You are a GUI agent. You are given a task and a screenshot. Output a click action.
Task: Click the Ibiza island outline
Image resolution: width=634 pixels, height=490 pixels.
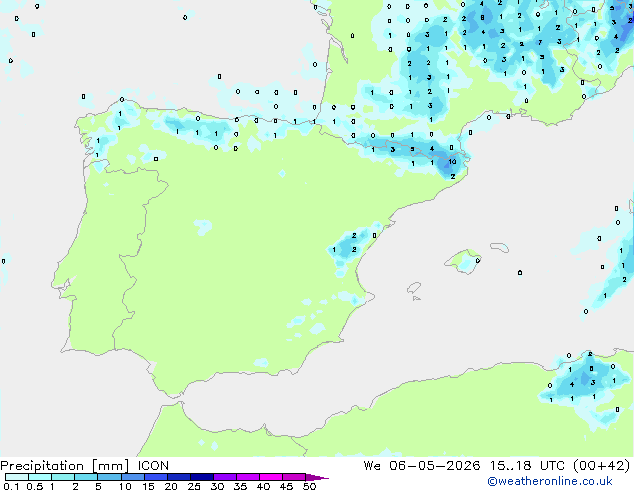[x=414, y=288]
